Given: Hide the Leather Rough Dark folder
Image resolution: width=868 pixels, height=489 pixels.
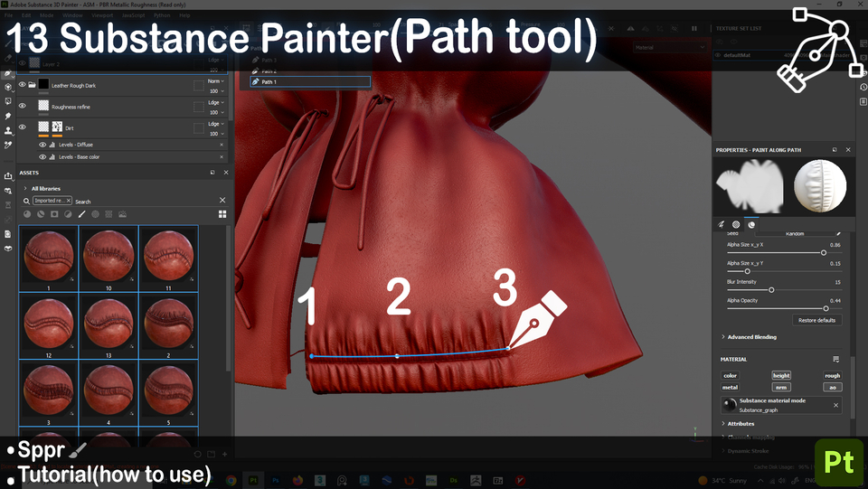Looking at the screenshot, I should [22, 85].
